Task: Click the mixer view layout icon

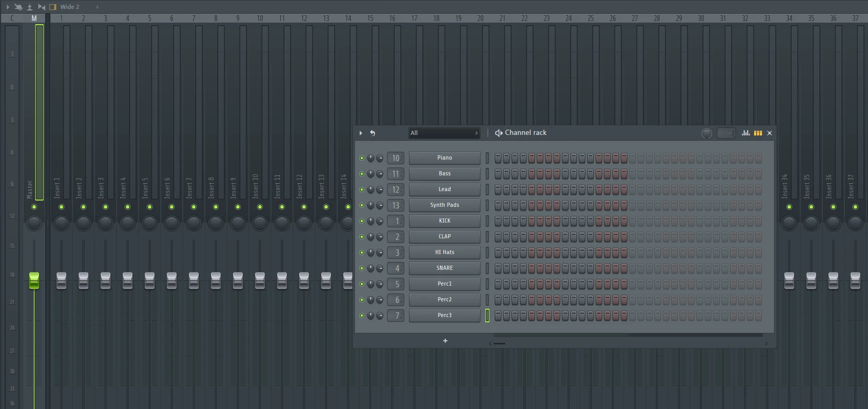Action: pyautogui.click(x=53, y=7)
